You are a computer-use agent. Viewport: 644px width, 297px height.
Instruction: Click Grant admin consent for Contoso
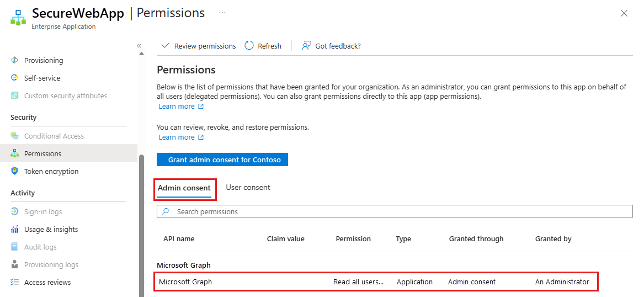pyautogui.click(x=222, y=160)
